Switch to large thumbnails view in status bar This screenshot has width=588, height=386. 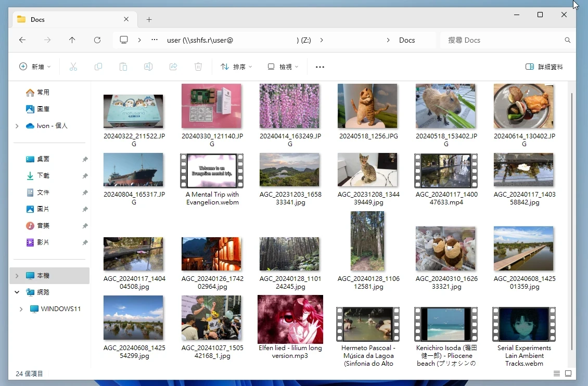tap(568, 374)
